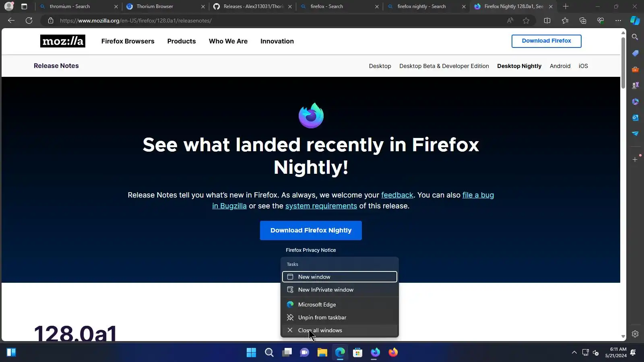The height and width of the screenshot is (362, 644).
Task: Open clock and date in system tray
Action: coord(616,352)
